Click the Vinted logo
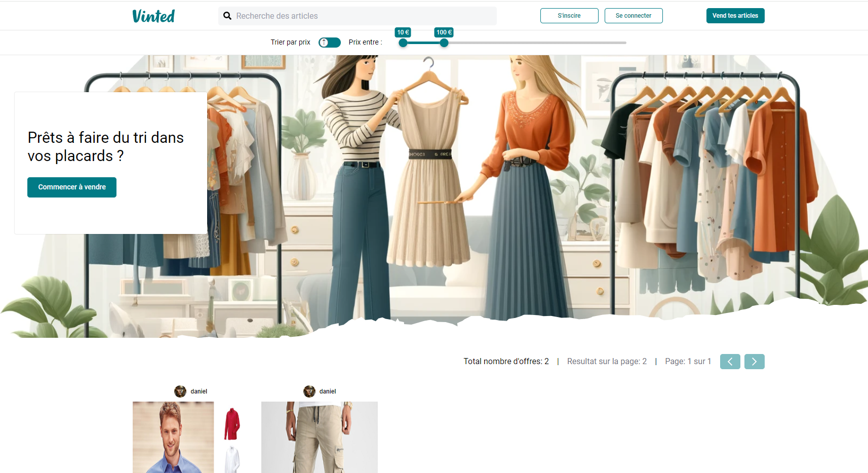868x473 pixels. pos(153,16)
